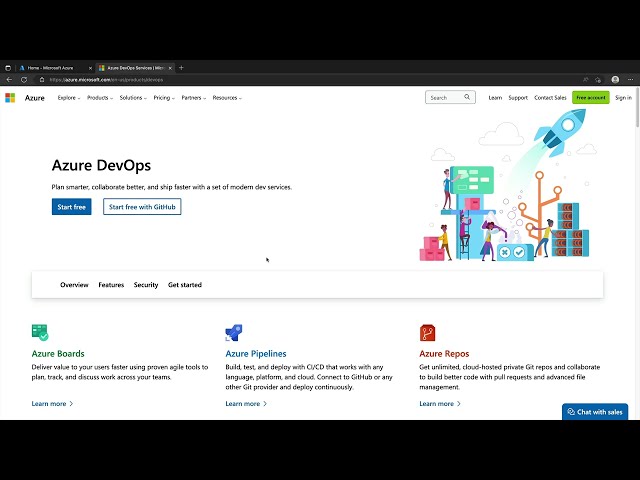Click the add-to-favorites star icon
640x480 pixels.
pos(598,80)
